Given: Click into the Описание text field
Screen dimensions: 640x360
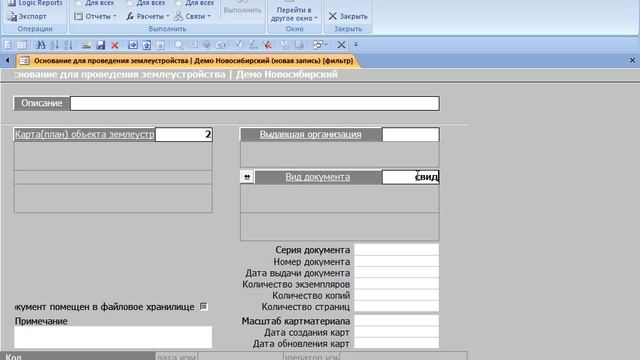Looking at the screenshot, I should point(255,103).
